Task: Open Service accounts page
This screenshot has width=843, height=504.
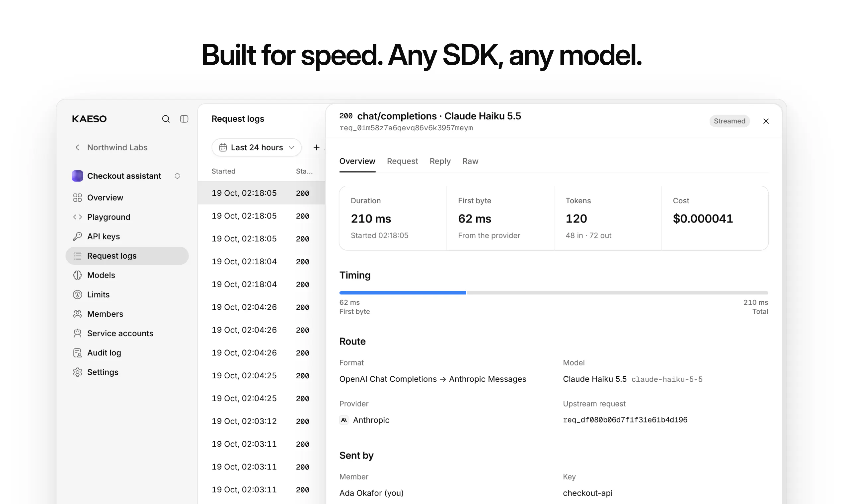Action: pyautogui.click(x=127, y=333)
